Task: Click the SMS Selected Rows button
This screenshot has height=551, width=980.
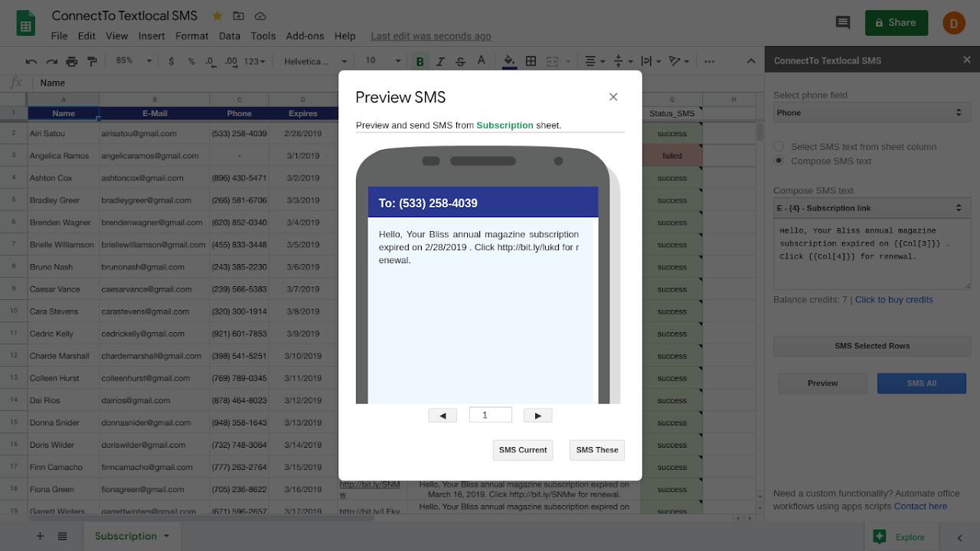Action: (872, 346)
